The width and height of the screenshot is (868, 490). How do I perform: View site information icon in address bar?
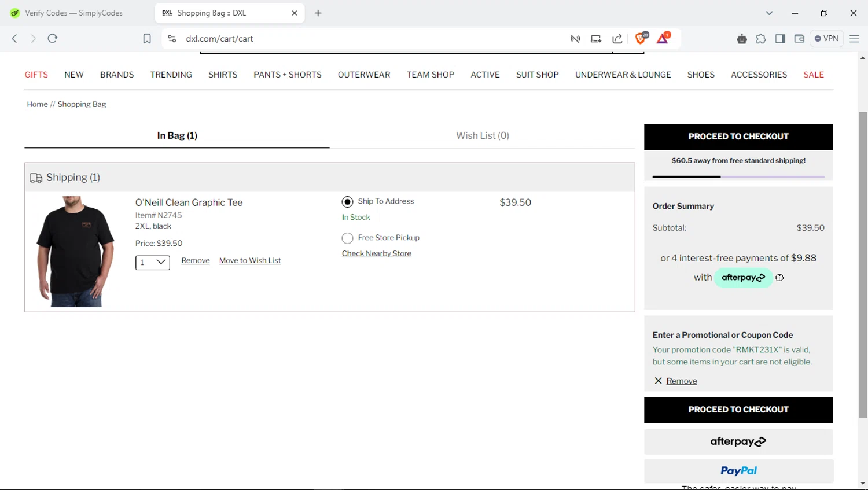coord(172,39)
